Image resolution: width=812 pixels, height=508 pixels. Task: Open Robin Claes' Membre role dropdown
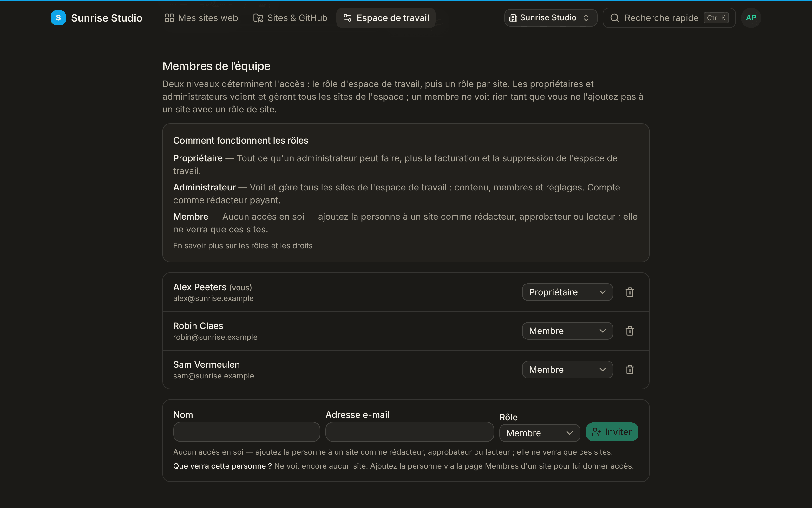567,331
